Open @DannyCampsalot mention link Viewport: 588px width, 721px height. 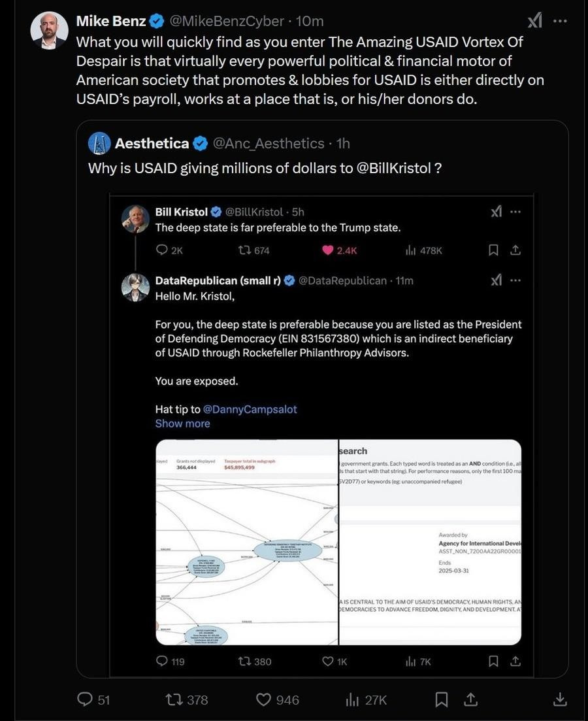(250, 409)
